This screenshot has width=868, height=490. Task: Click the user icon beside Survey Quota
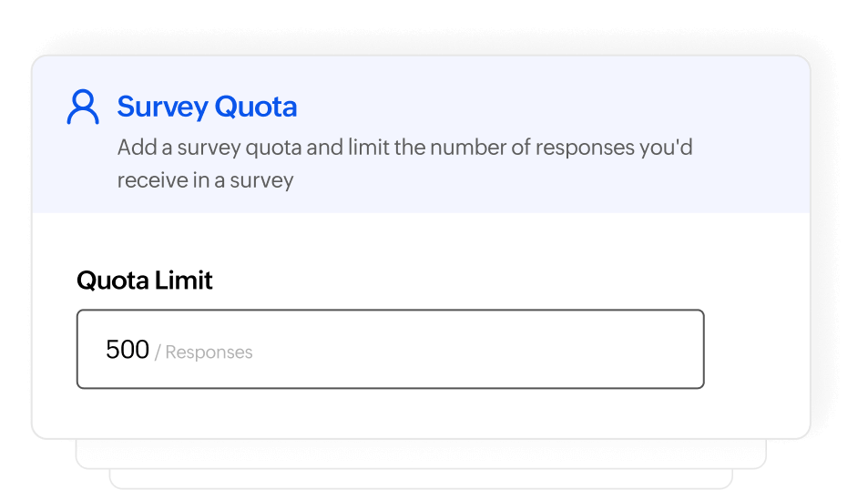click(x=83, y=107)
